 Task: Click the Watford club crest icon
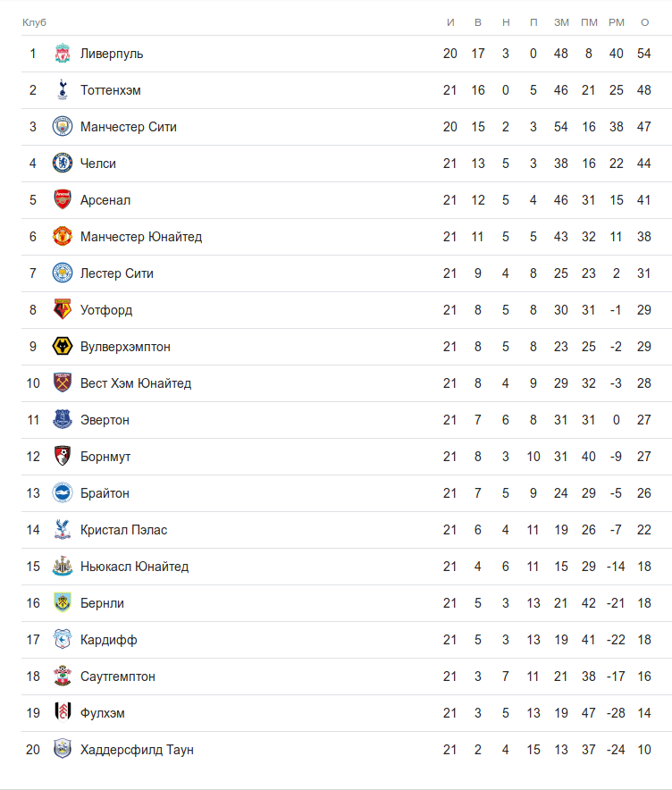click(x=62, y=310)
